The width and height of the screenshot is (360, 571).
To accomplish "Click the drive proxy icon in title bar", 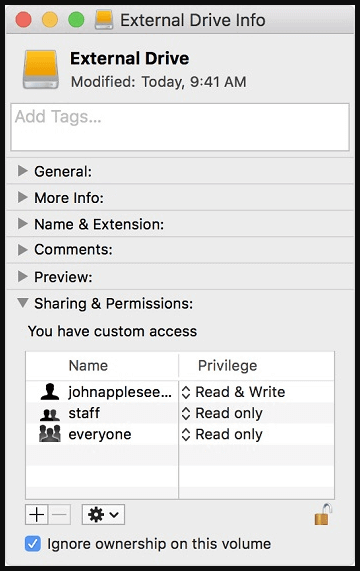I will pyautogui.click(x=104, y=20).
